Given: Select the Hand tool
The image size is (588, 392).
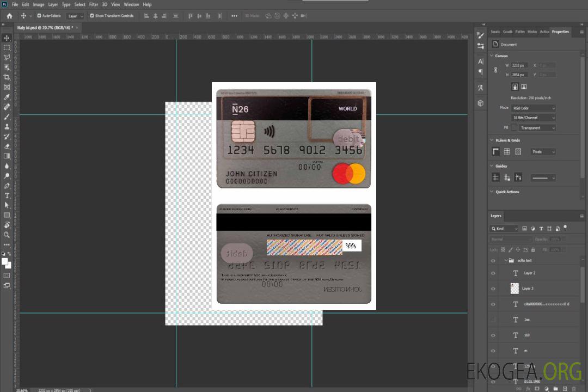Looking at the screenshot, I should (x=7, y=225).
